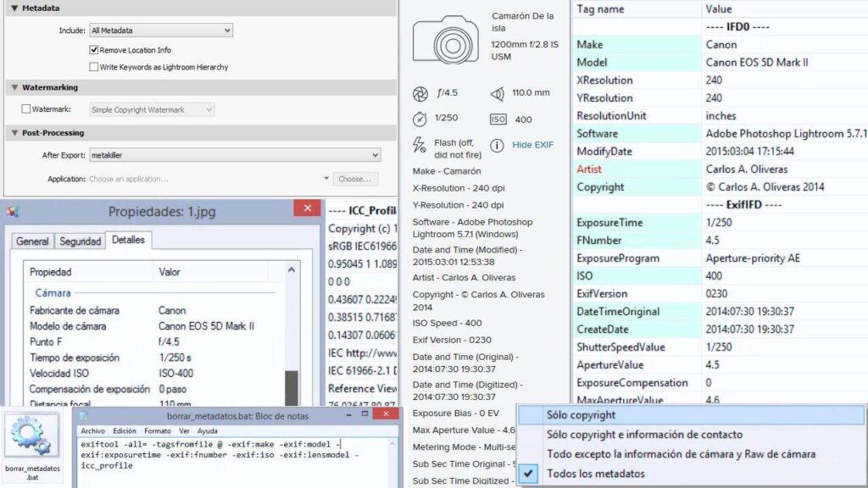Click the Choose button next to Application
Screen dimensions: 868x488
(x=355, y=178)
